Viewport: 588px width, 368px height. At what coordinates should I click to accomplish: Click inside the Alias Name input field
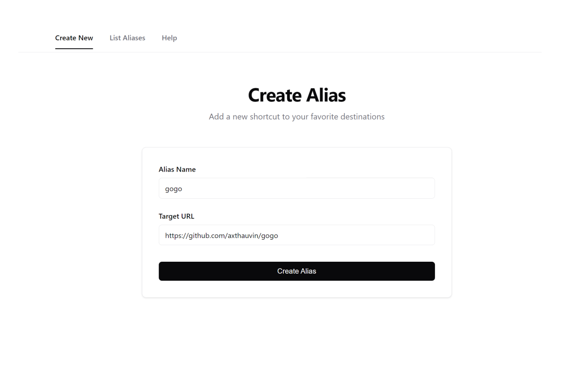pos(297,188)
